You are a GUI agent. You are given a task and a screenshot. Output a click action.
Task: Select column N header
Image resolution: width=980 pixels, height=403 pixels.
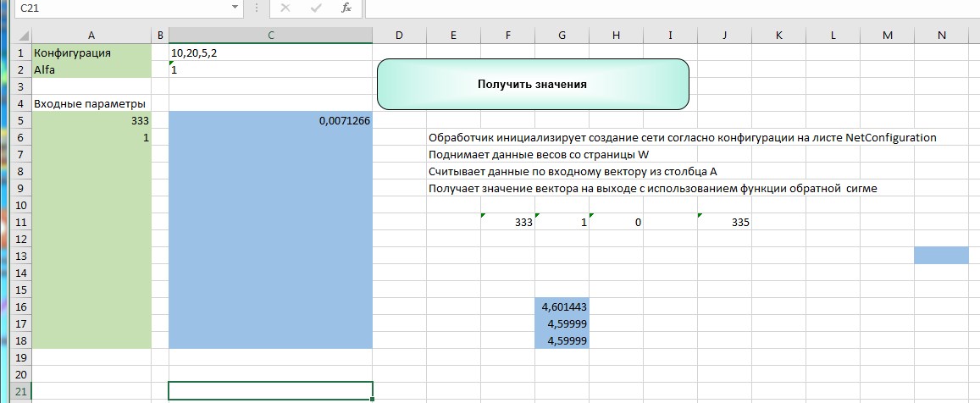(941, 36)
